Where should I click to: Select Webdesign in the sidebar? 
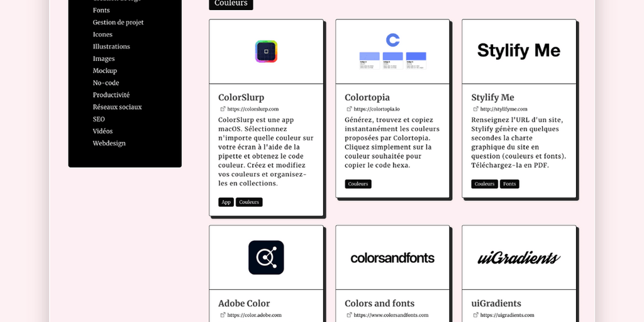pos(109,143)
